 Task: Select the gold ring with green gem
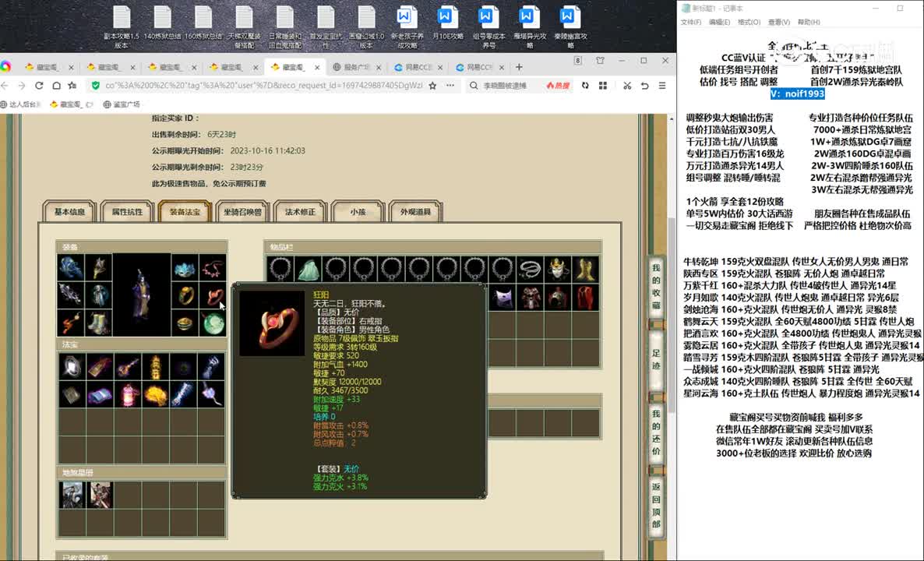[185, 295]
